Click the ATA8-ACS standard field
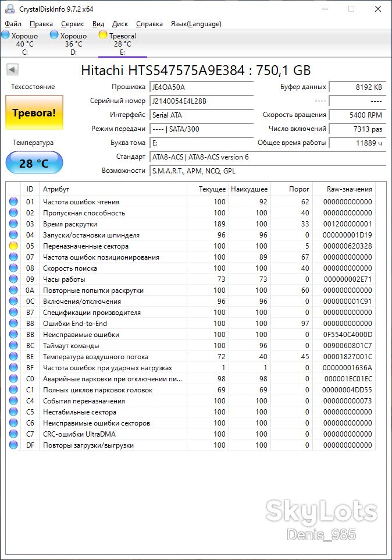This screenshot has height=560, width=392. (x=268, y=157)
